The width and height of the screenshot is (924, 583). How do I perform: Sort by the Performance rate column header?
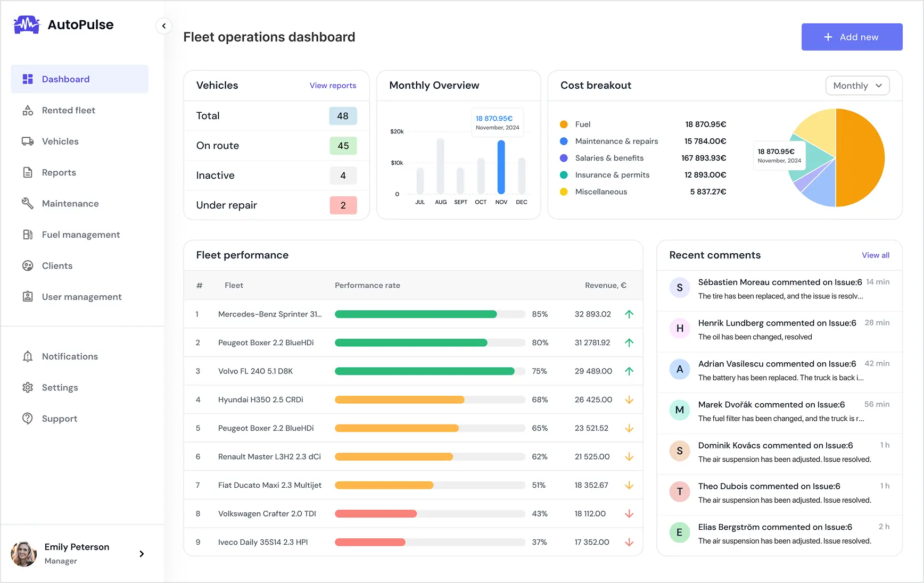coord(367,286)
